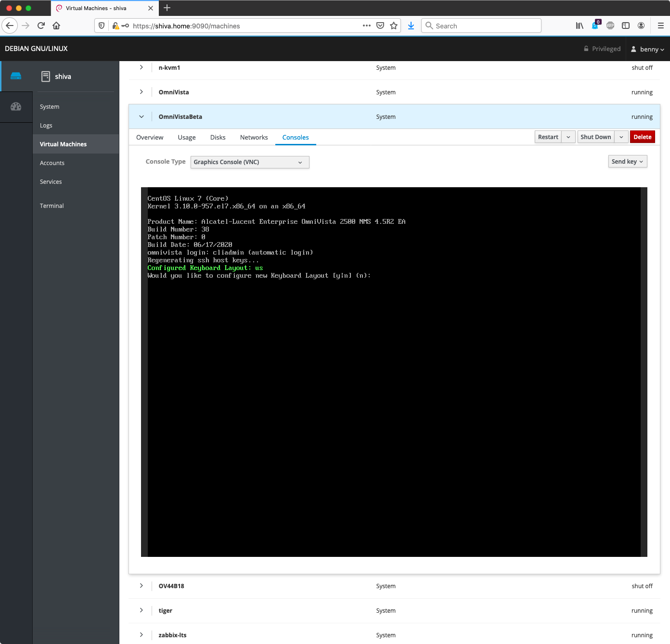This screenshot has width=670, height=644.
Task: Open the Send key dropdown
Action: pos(627,162)
